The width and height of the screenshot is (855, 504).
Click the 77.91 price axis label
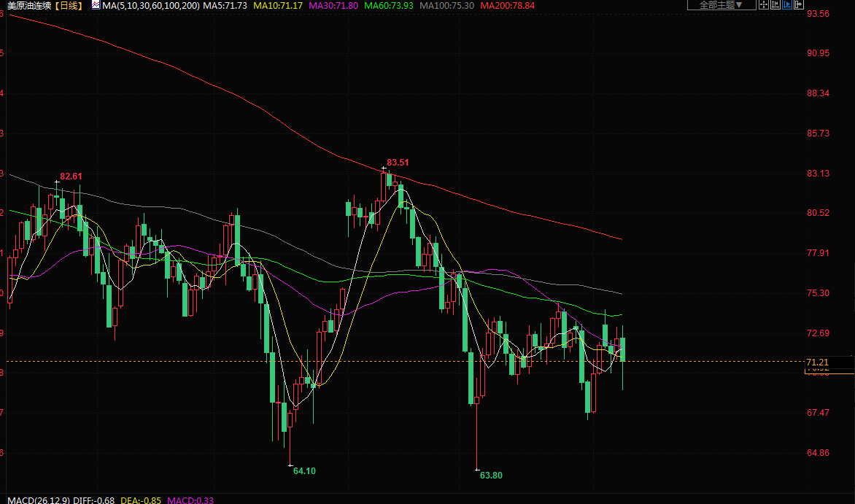coord(818,252)
